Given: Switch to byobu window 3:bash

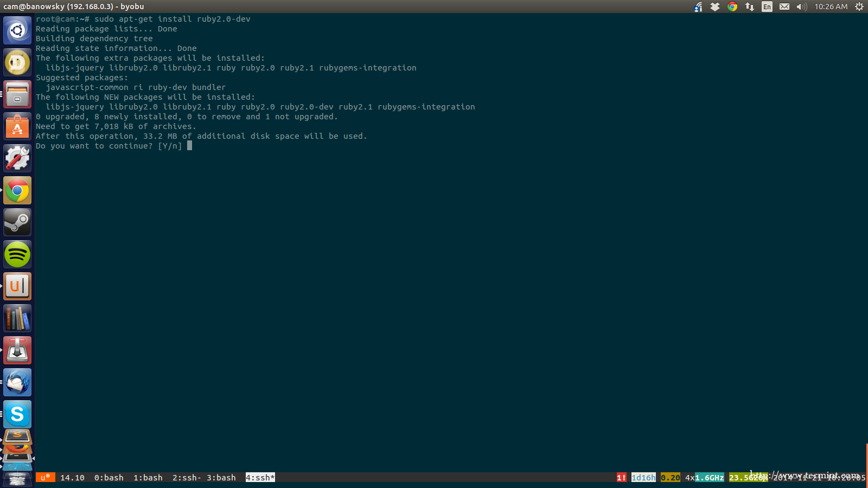Looking at the screenshot, I should [221, 478].
